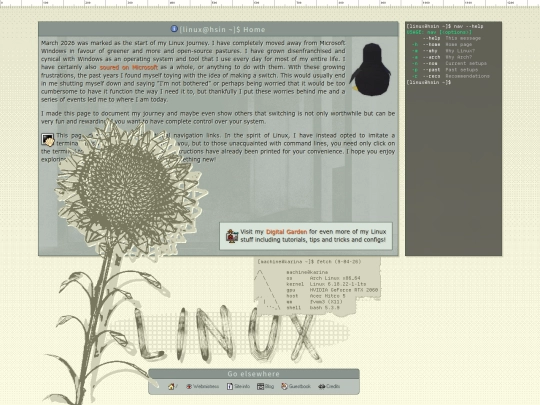Open the Webmistress link text
540x405 pixels.
206,386
